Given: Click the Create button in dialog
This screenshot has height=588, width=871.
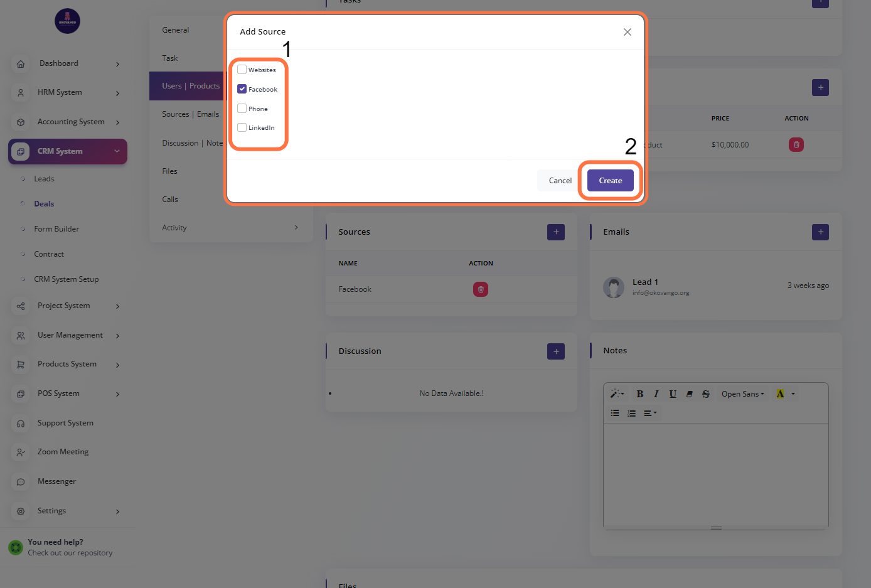Looking at the screenshot, I should point(610,181).
